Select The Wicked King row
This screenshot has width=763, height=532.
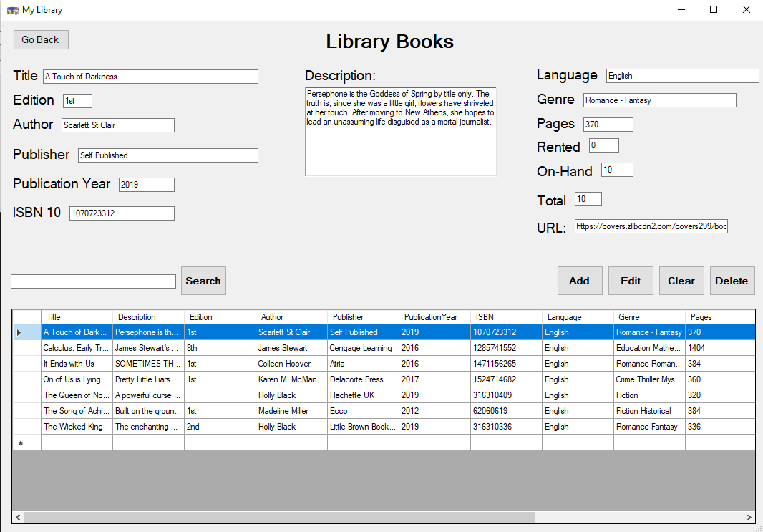pos(77,426)
